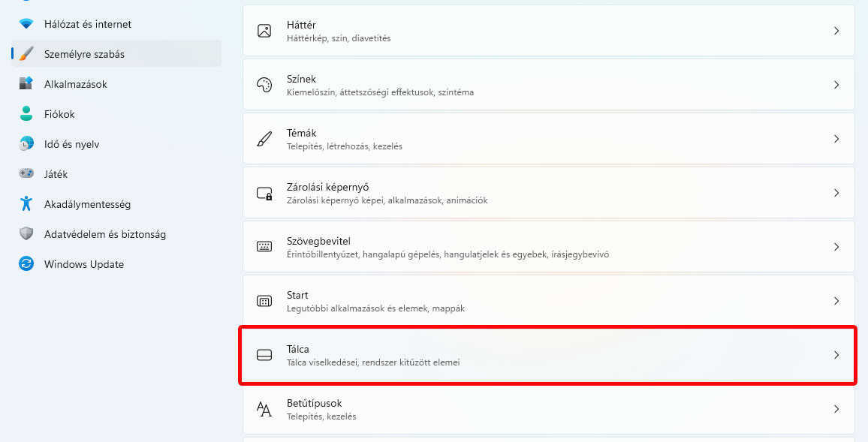Open the Zárolási képernyő settings row
Image resolution: width=868 pixels, height=442 pixels.
click(548, 194)
